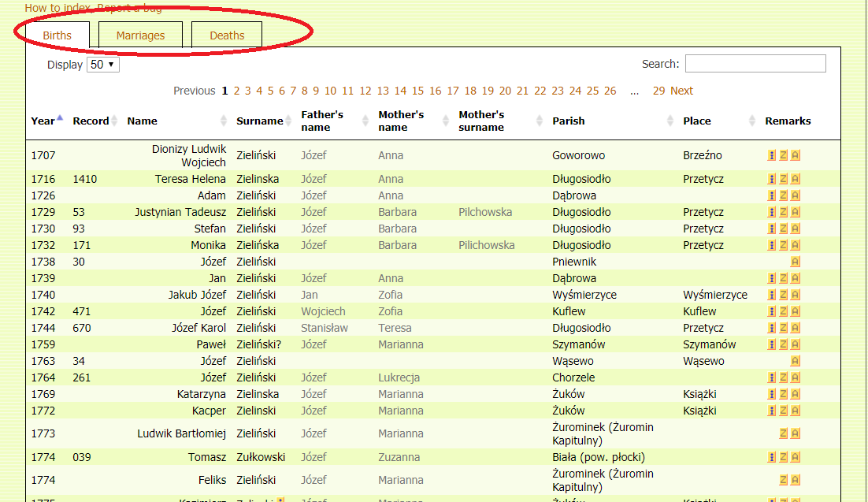This screenshot has height=502, width=868.
Task: Click the A icon in the Wąsewo row
Action: click(796, 361)
